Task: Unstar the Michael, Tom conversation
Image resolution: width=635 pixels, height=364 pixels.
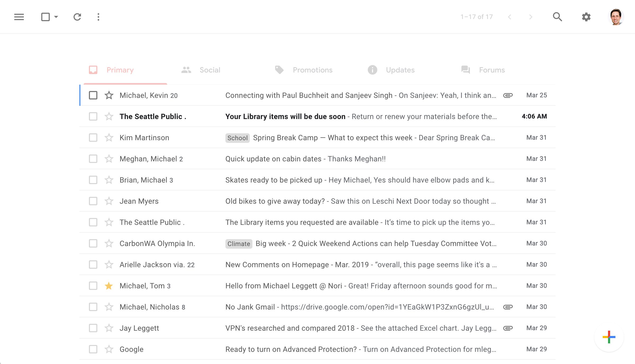Action: pos(109,286)
